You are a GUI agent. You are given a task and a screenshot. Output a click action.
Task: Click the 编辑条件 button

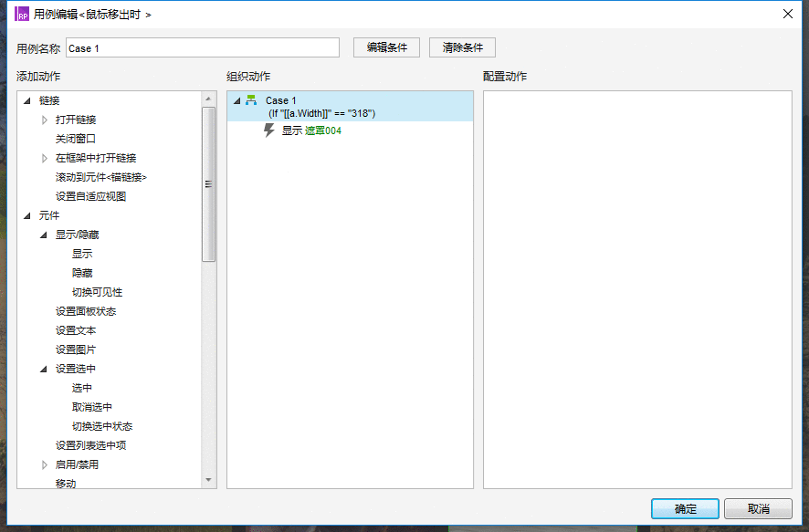tap(386, 47)
